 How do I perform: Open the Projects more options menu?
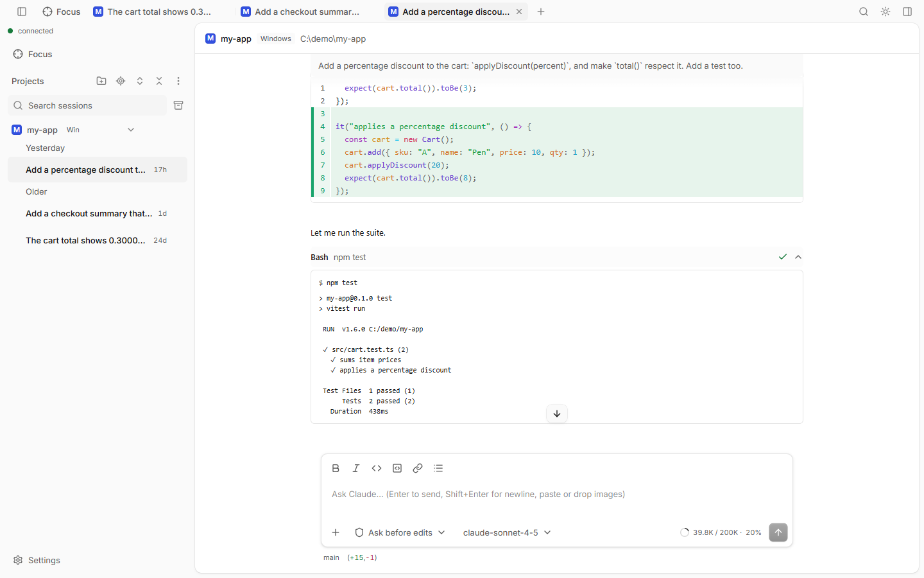pyautogui.click(x=178, y=81)
